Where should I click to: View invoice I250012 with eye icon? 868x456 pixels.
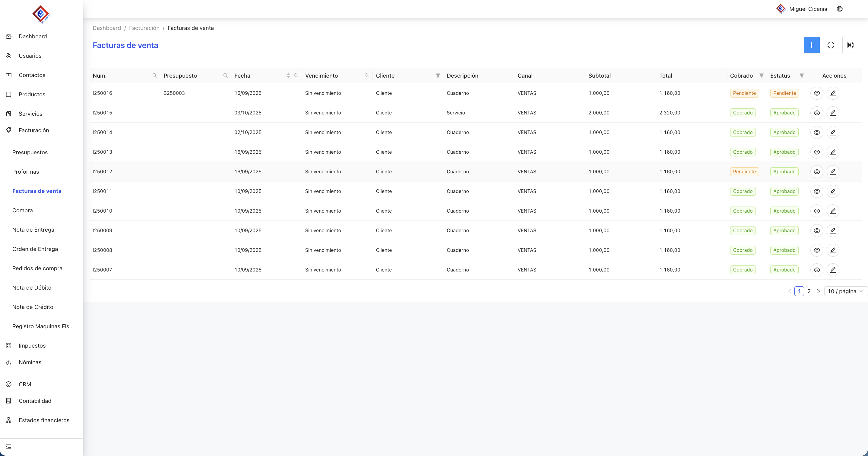(x=816, y=172)
